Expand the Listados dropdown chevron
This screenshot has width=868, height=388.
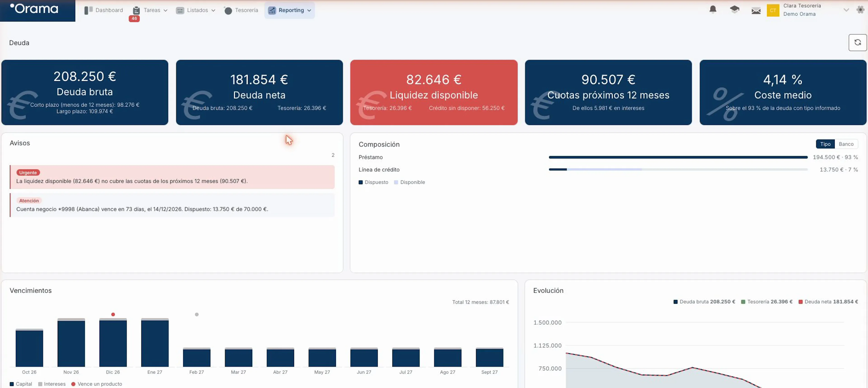(x=213, y=10)
